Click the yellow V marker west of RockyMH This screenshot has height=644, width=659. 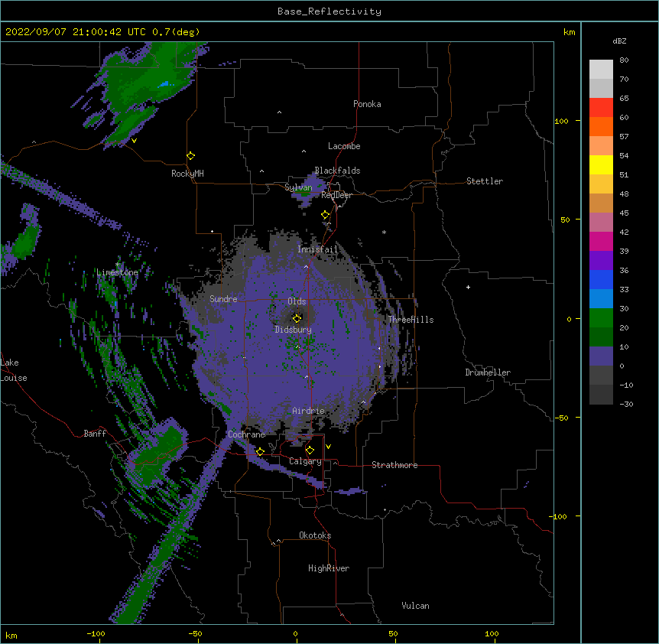[134, 141]
